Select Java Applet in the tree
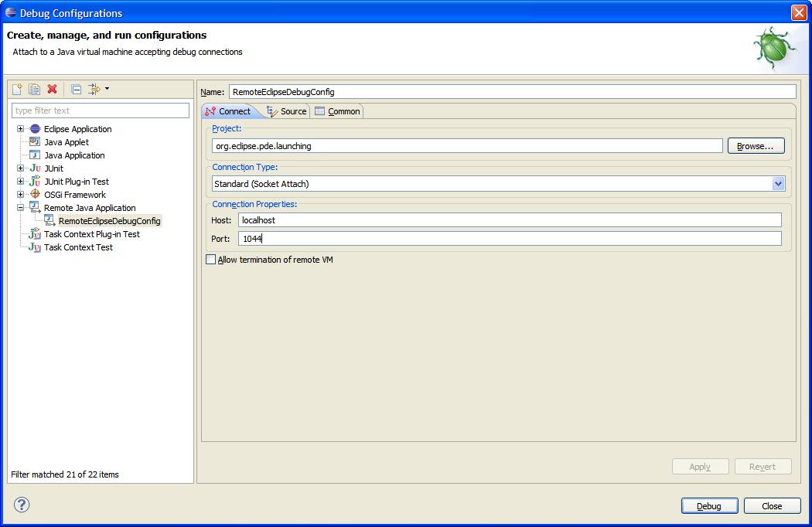 click(67, 142)
